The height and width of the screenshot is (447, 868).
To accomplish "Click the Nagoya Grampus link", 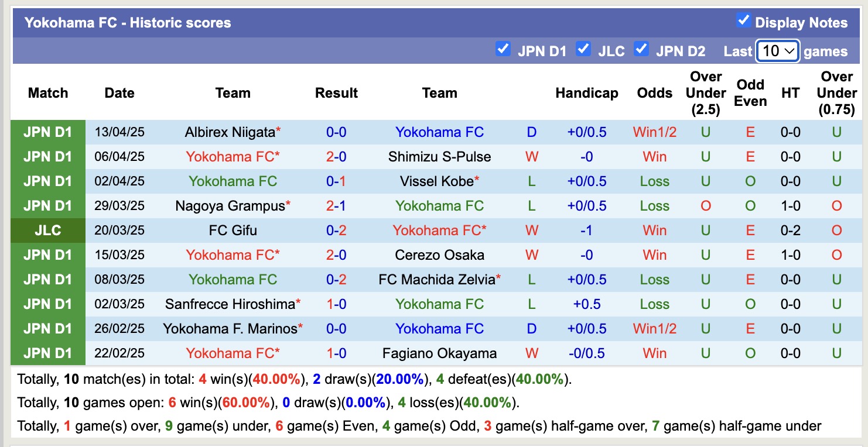I will pyautogui.click(x=233, y=205).
